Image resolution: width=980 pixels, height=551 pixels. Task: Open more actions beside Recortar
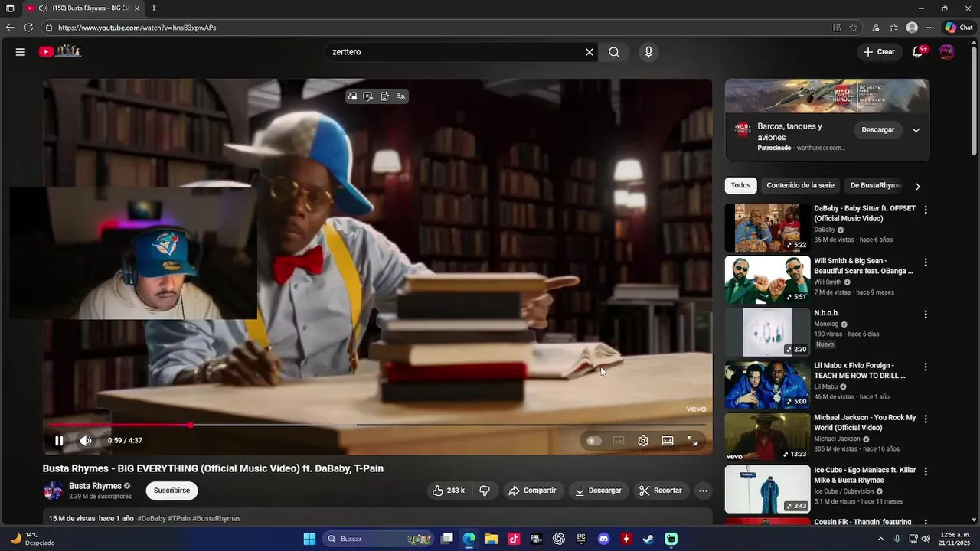tap(703, 491)
